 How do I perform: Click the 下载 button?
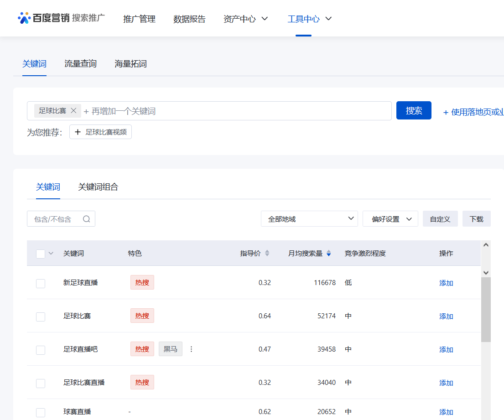476,219
